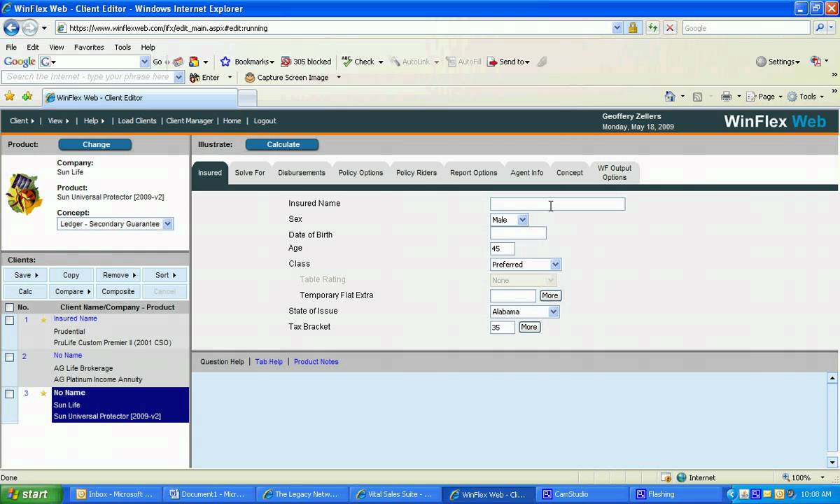
Task: Switch to the Policy Options tab
Action: tap(360, 173)
